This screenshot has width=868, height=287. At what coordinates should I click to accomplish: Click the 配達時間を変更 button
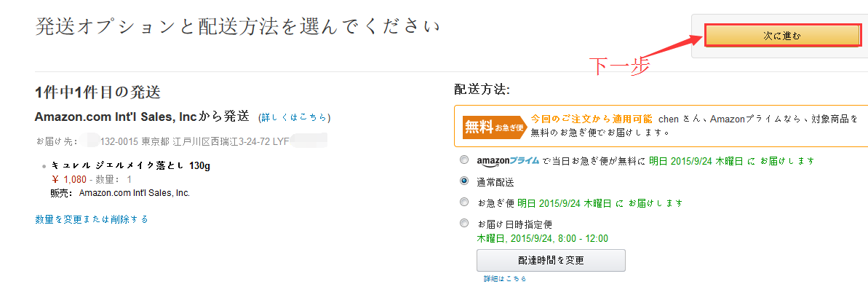point(551,260)
